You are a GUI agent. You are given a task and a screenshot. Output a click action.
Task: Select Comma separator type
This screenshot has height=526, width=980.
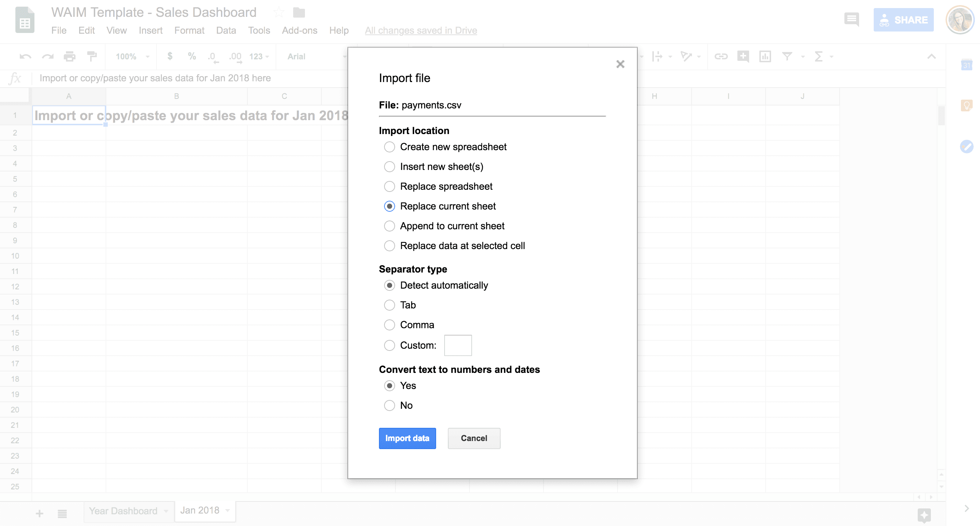(x=389, y=325)
